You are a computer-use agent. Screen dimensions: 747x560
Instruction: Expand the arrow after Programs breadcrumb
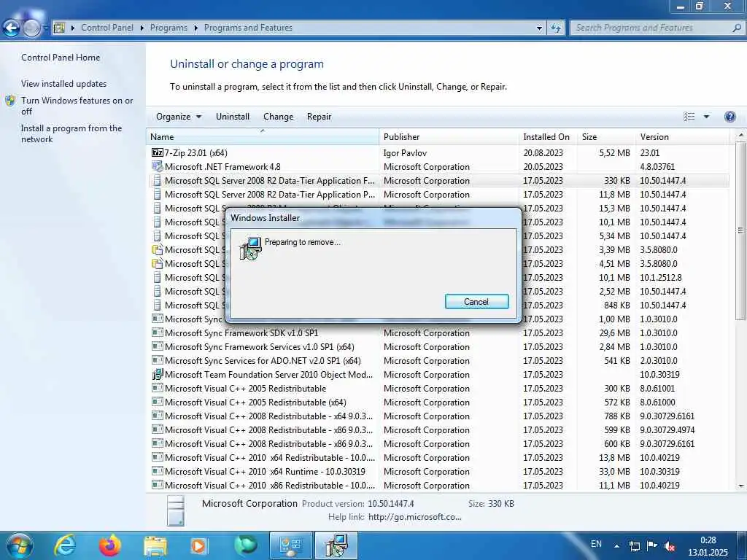pyautogui.click(x=196, y=28)
